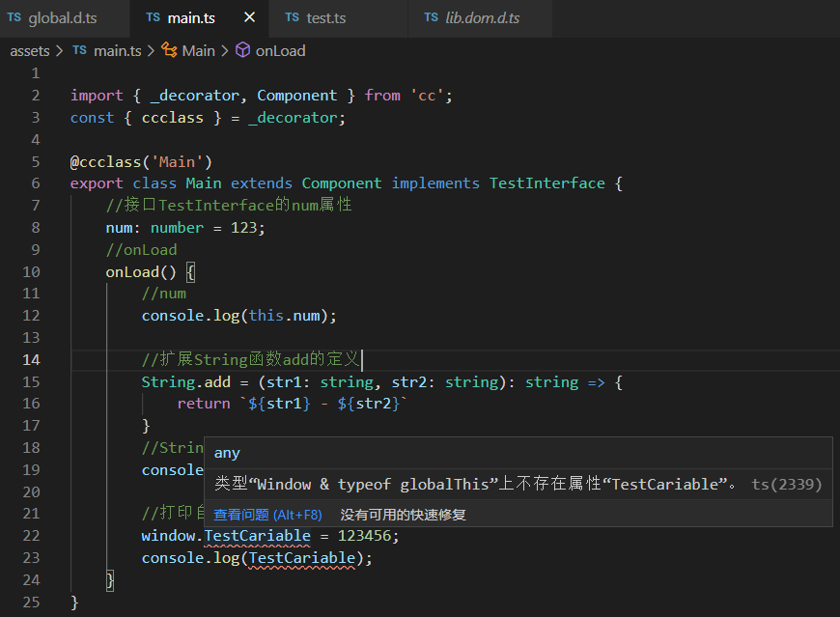Click TestCariable inside the console.log call
This screenshot has width=840, height=617.
coord(303,558)
